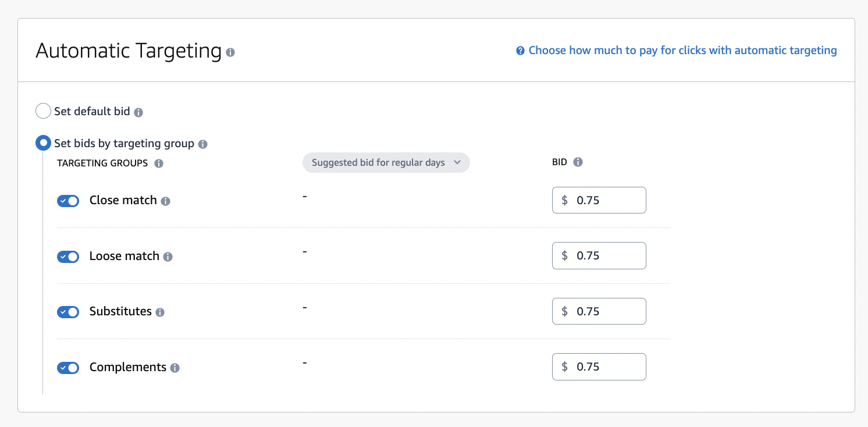Click the Complements bid amount field

click(x=599, y=366)
